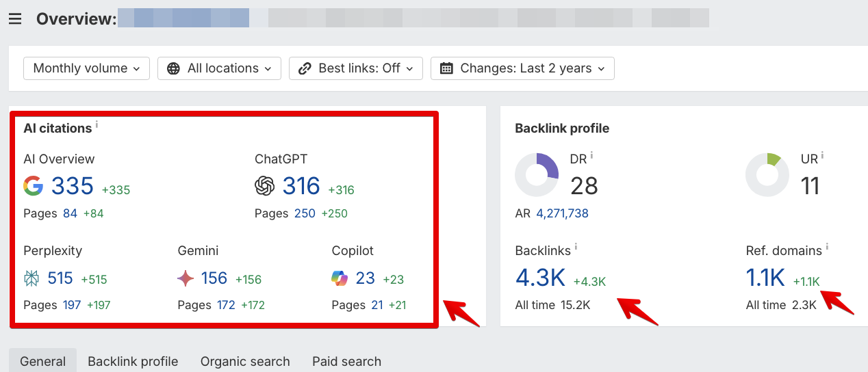Switch to the Backlink profile tab
Viewport: 868px width, 372px height.
click(x=133, y=361)
